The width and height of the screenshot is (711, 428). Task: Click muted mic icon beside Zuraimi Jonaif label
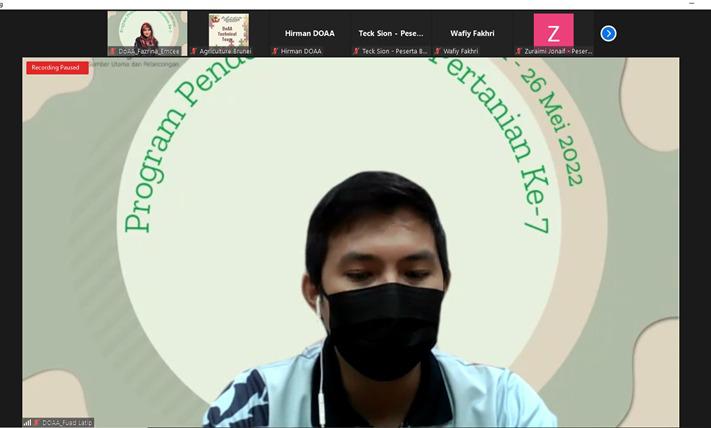(x=518, y=51)
